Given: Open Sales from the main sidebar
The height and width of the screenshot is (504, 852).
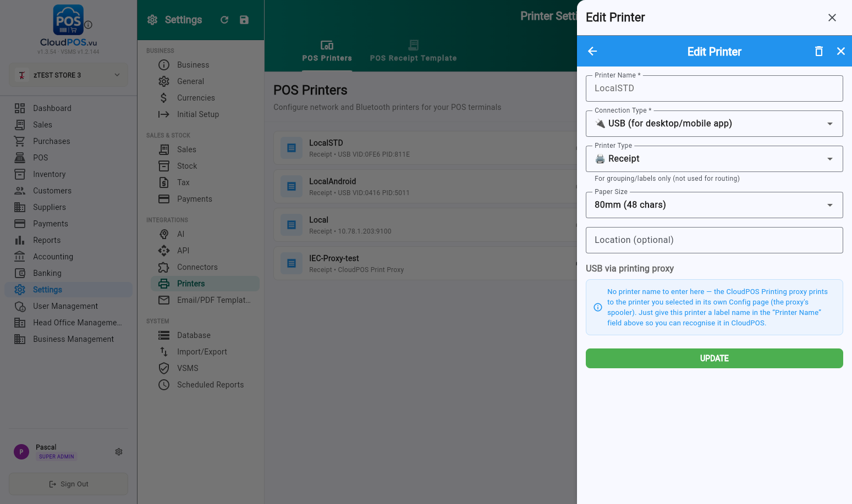Looking at the screenshot, I should [68, 125].
